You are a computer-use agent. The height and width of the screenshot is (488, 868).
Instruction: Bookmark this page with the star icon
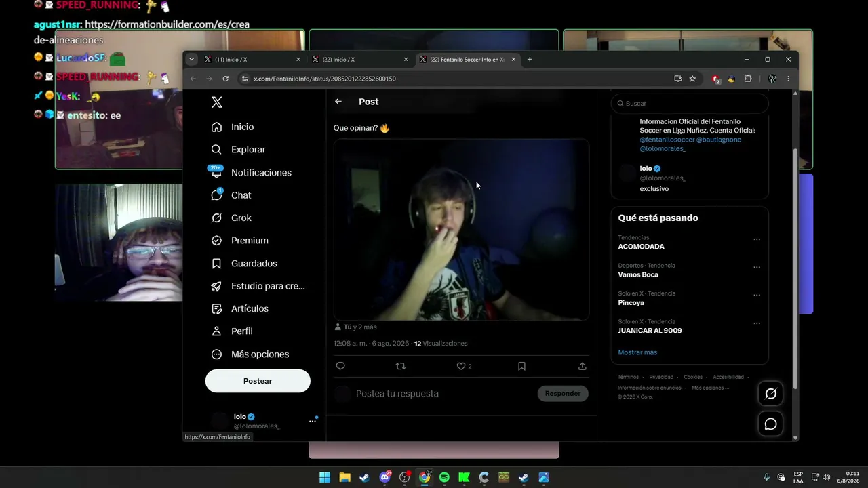[692, 79]
